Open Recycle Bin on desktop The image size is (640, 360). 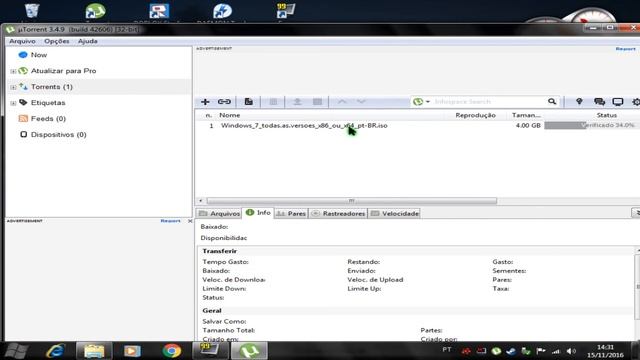pyautogui.click(x=32, y=11)
